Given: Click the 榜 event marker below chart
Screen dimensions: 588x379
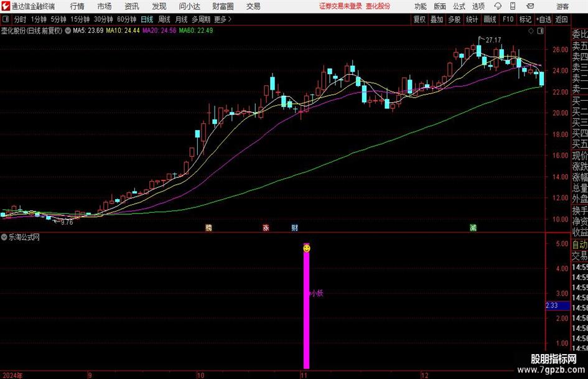Looking at the screenshot, I should 208,228.
